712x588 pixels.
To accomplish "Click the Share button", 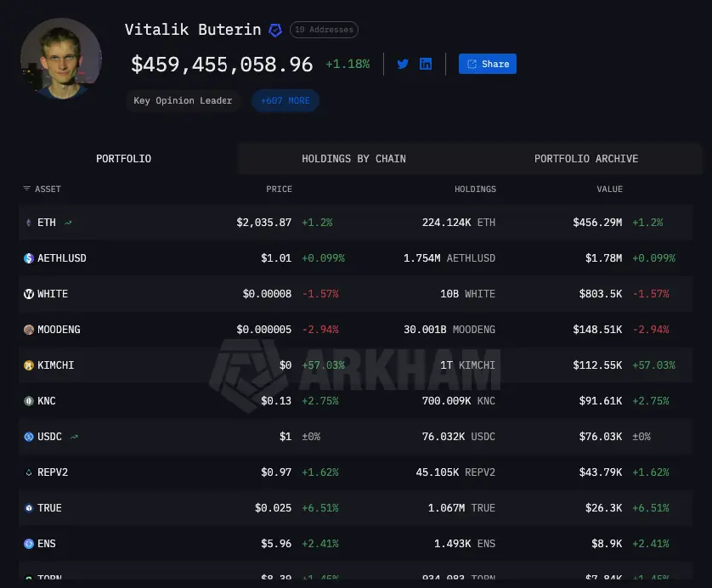I will point(487,63).
